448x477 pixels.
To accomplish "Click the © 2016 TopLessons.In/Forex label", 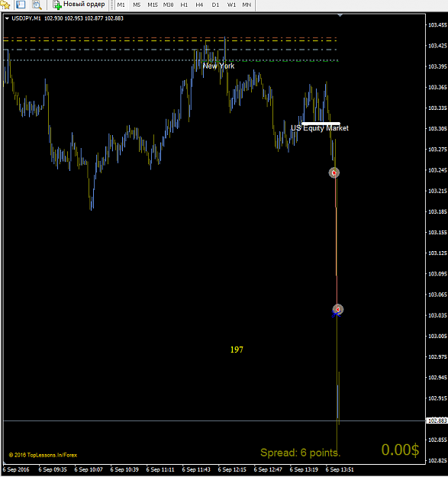I will [x=43, y=455].
